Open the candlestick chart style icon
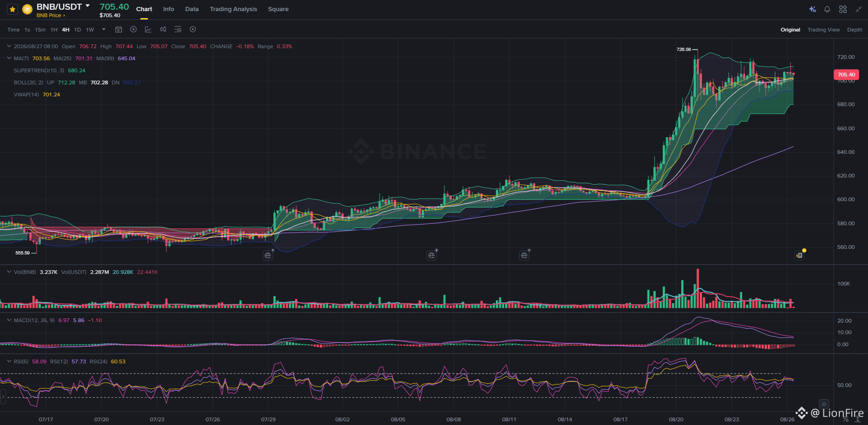This screenshot has height=425, width=868. pos(163,30)
